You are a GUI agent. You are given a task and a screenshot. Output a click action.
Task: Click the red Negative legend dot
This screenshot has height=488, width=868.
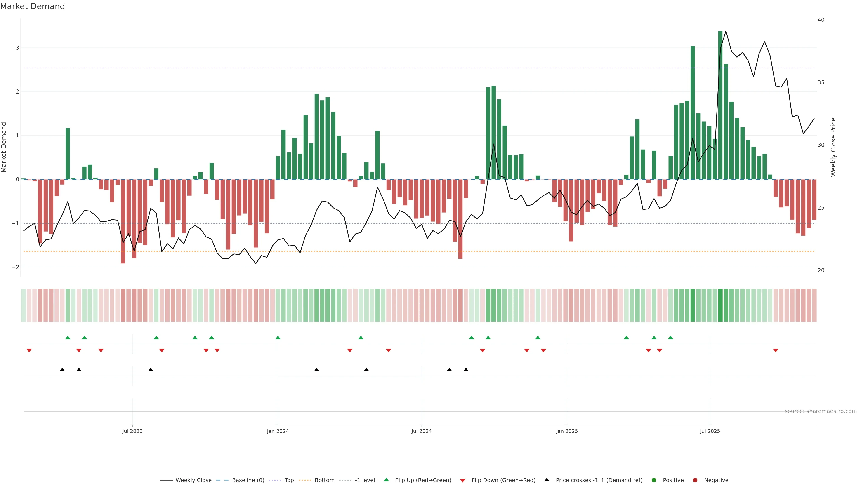695,480
